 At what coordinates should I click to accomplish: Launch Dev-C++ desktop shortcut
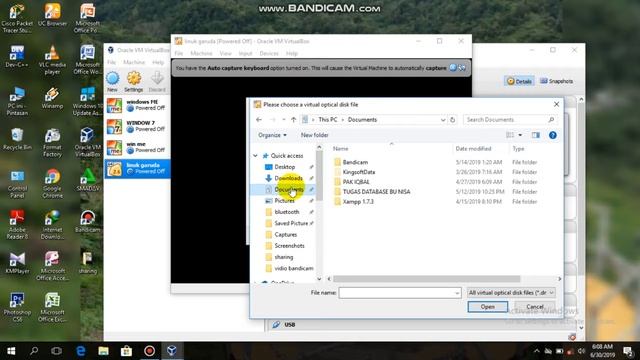point(17,56)
